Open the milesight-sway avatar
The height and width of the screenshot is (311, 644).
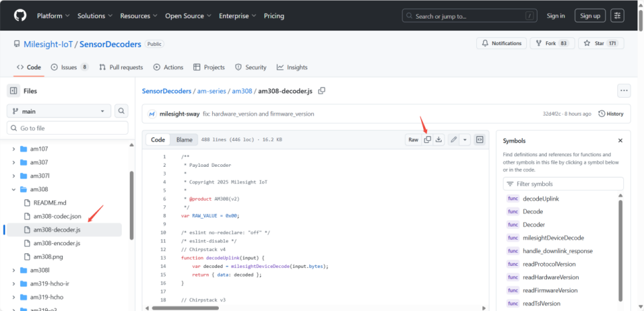(152, 114)
